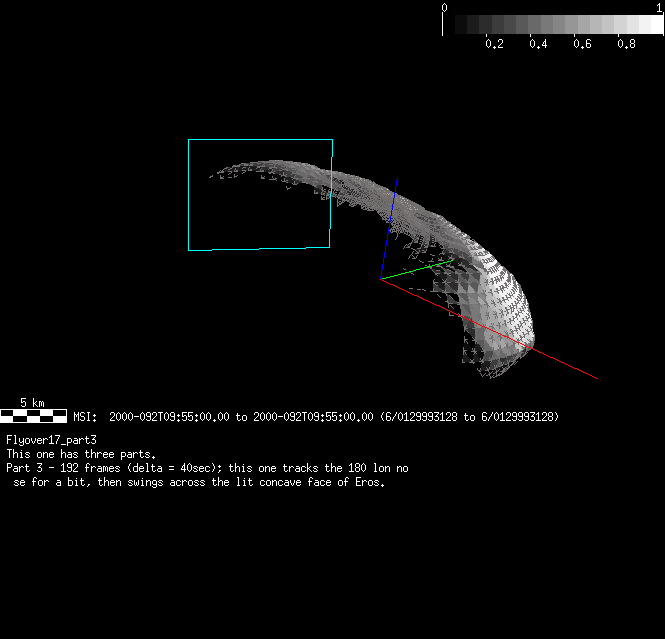The image size is (665, 639).
Task: Click the rendered Eros asteroid shape model
Action: 372,268
